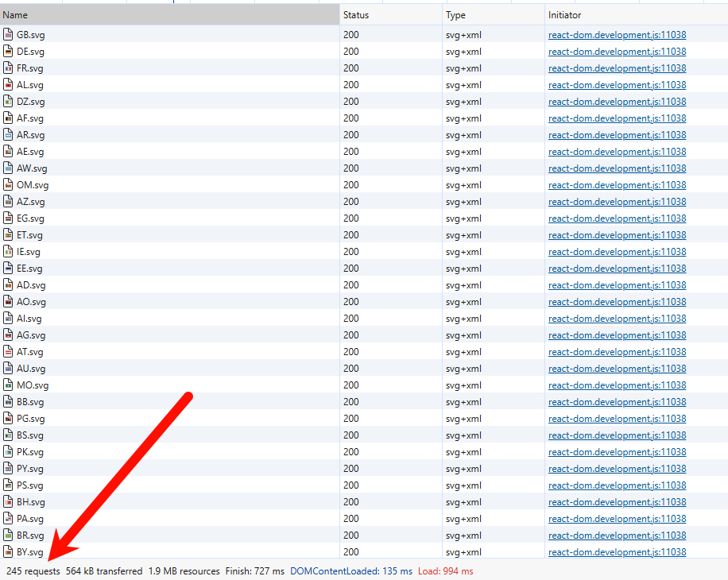Click the AZ.svg file icon
728x580 pixels.
click(8, 202)
